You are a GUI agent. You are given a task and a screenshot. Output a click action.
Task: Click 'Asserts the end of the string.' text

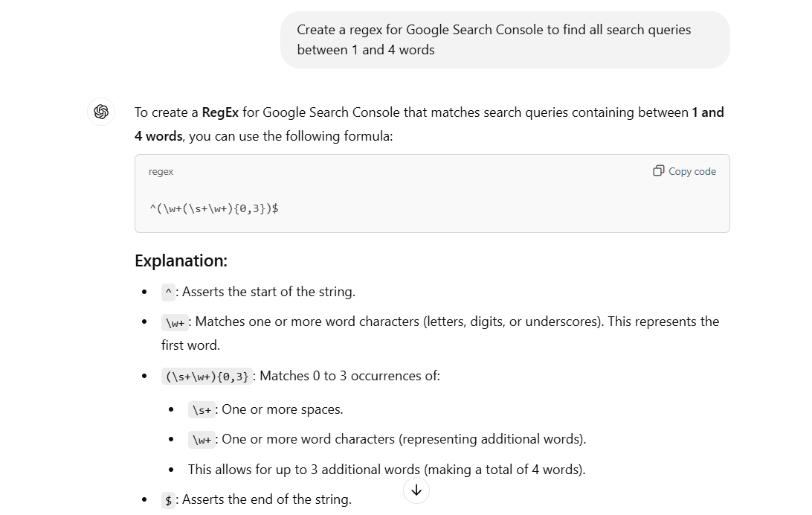(267, 499)
